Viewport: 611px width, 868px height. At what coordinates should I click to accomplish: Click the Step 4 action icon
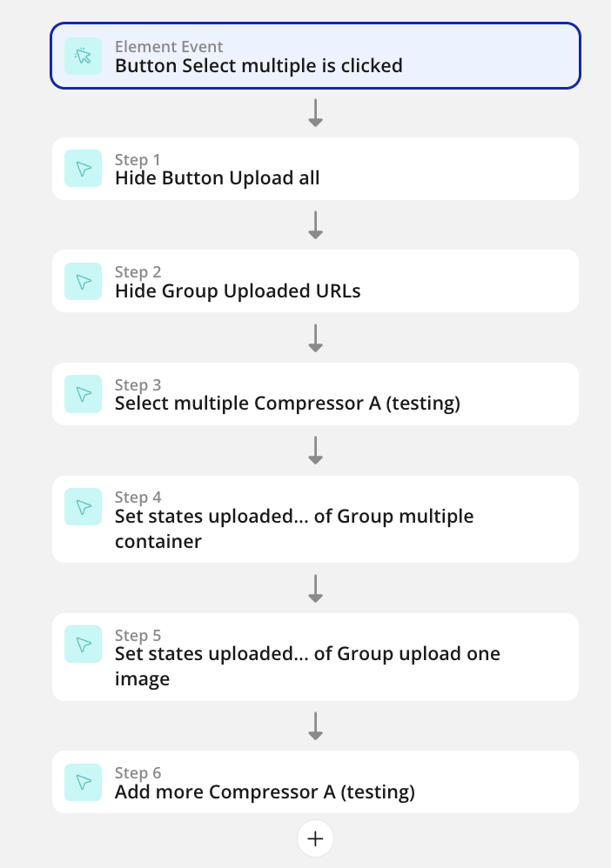coord(84,506)
